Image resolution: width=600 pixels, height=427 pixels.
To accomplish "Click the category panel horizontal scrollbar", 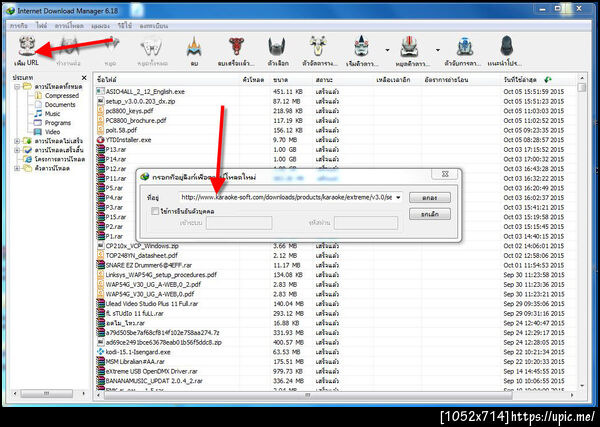I will [46, 393].
